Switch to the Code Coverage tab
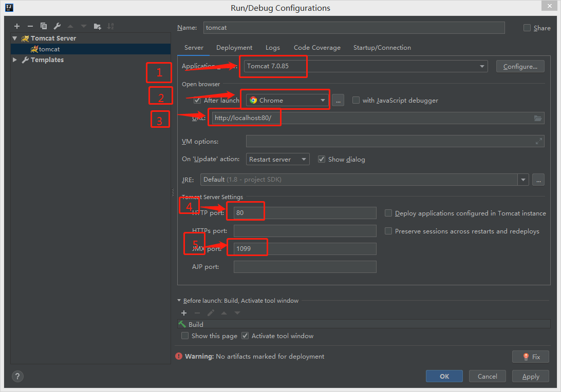 point(317,48)
